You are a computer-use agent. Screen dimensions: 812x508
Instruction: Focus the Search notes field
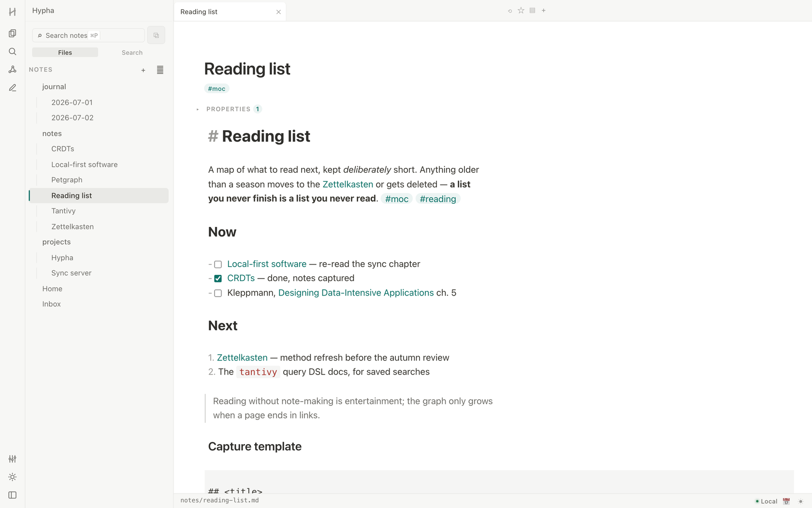(88, 35)
